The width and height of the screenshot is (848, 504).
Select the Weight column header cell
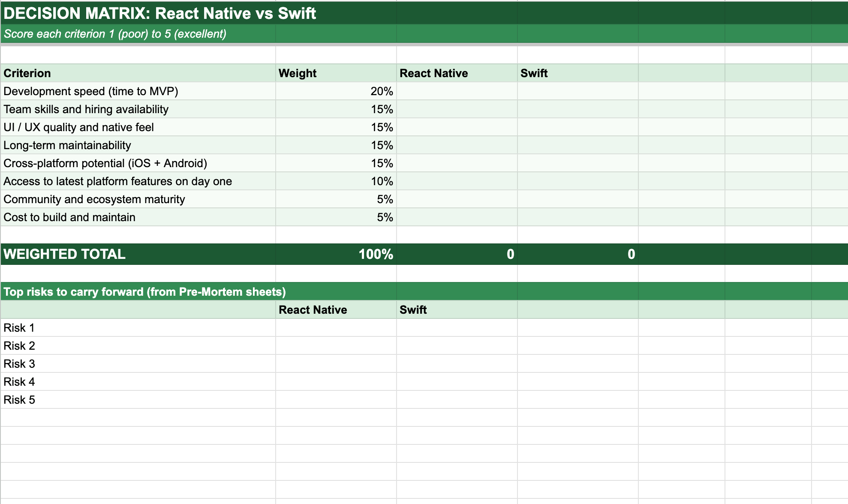click(336, 73)
